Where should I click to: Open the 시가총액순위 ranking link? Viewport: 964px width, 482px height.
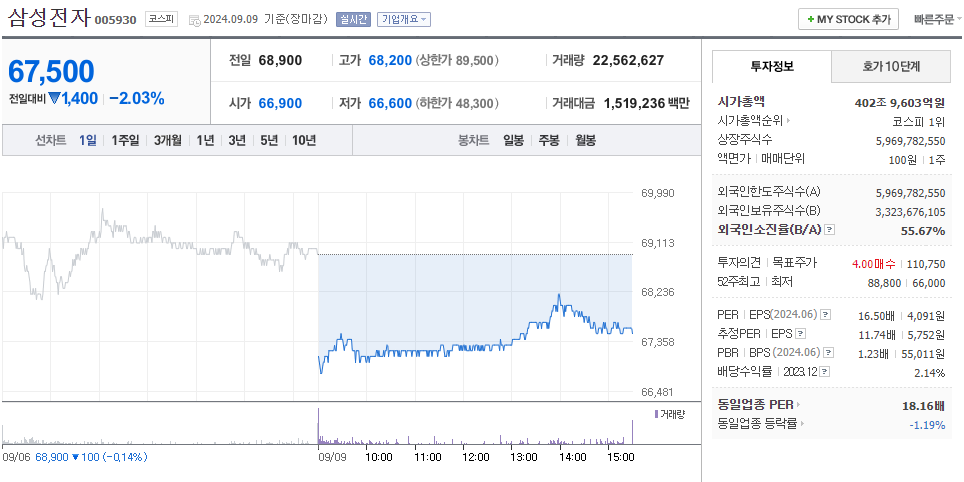pyautogui.click(x=754, y=121)
